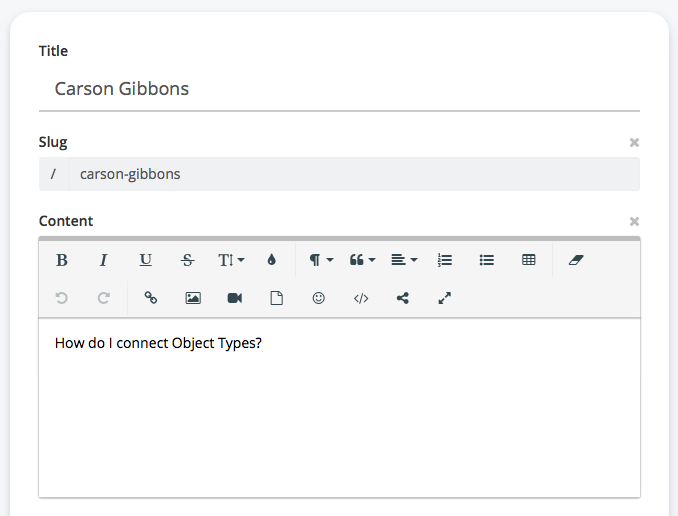Open the emoticon smiley picker
Screen dimensions: 678x516
[319, 298]
